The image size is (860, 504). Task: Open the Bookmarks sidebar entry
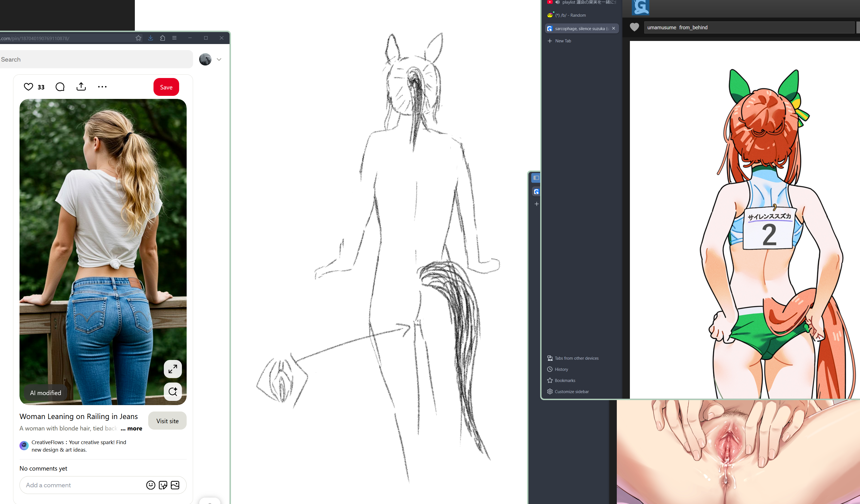coord(561,381)
